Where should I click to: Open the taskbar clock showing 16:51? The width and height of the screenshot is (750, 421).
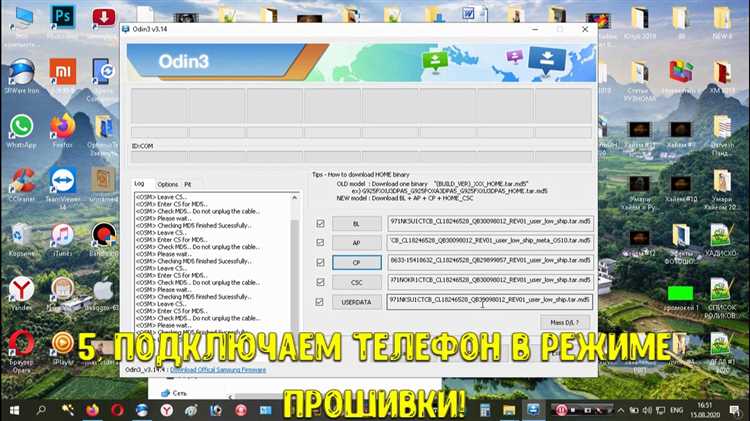tap(705, 410)
